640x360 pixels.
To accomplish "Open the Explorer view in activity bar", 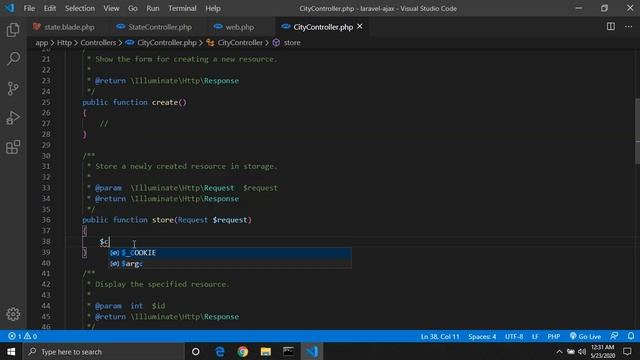I will (x=13, y=30).
